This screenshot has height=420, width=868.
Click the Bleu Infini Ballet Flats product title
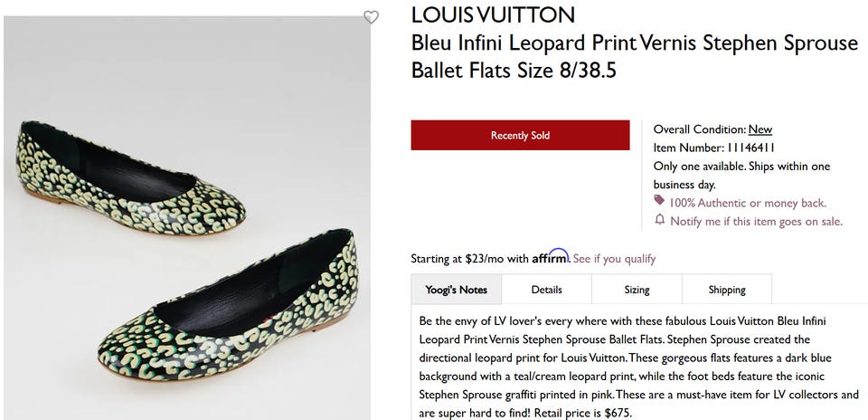[x=634, y=56]
